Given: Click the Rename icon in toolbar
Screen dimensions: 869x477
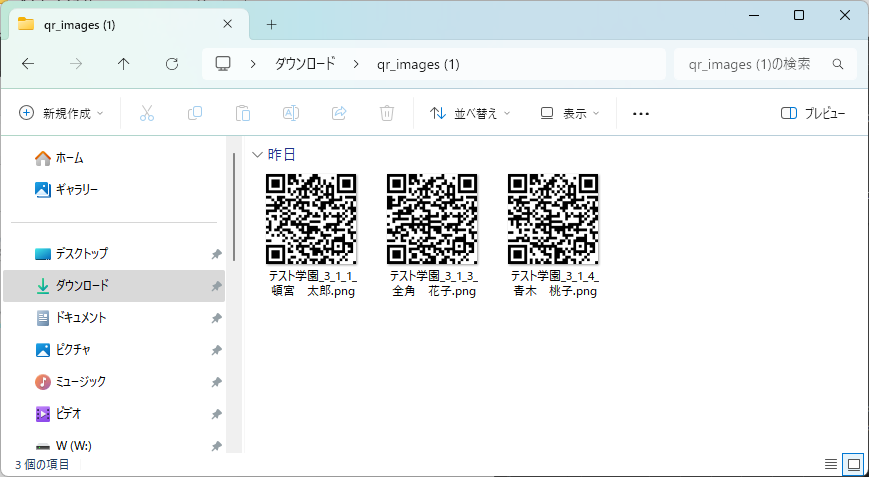Looking at the screenshot, I should [x=291, y=114].
